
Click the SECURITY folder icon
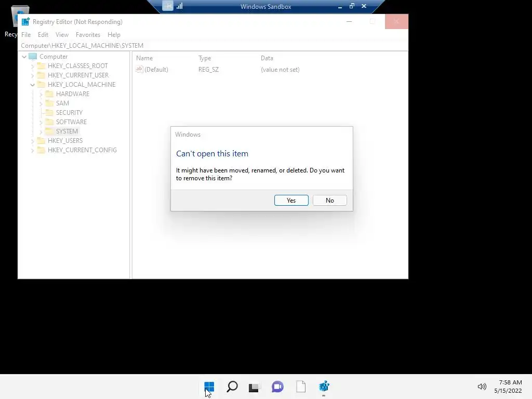(x=49, y=112)
